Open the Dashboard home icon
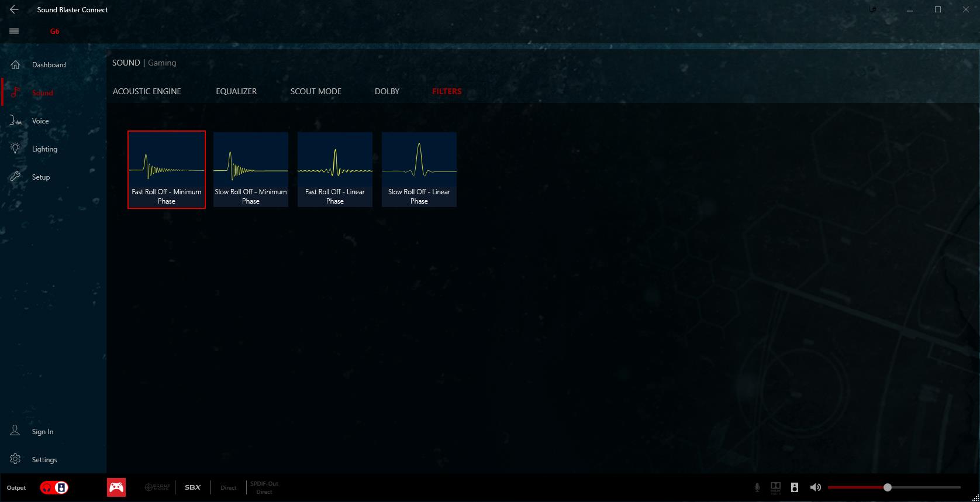Viewport: 980px width, 502px height. point(16,65)
